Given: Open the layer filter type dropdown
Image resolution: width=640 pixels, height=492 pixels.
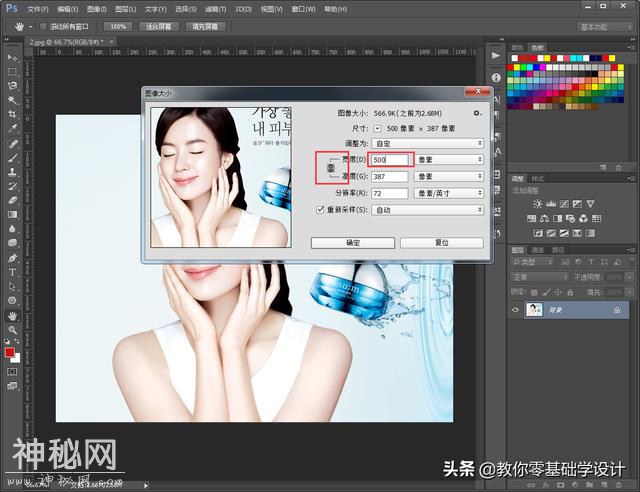Looking at the screenshot, I should (x=532, y=262).
